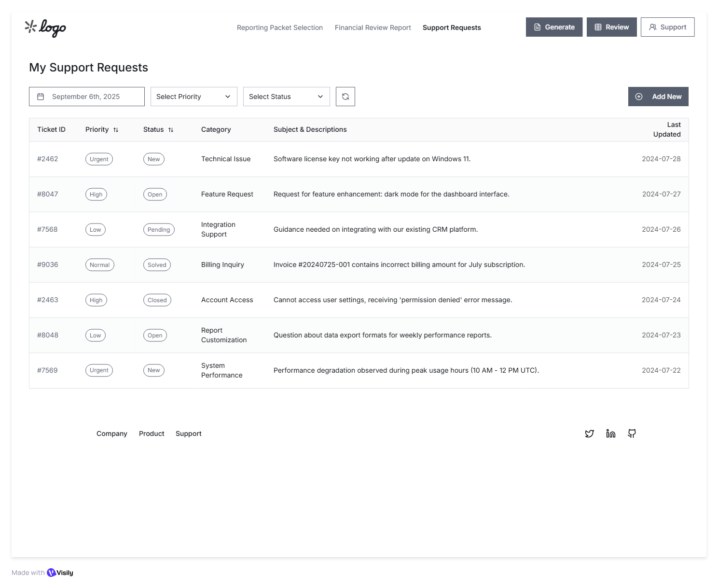Expand the Select Priority dropdown
Screen dimensions: 718x588
click(193, 97)
